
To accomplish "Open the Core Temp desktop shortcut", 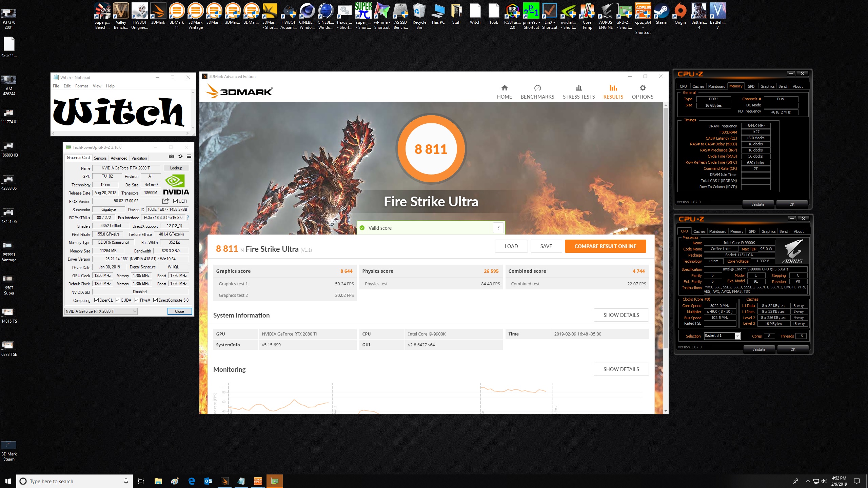I will [x=587, y=16].
